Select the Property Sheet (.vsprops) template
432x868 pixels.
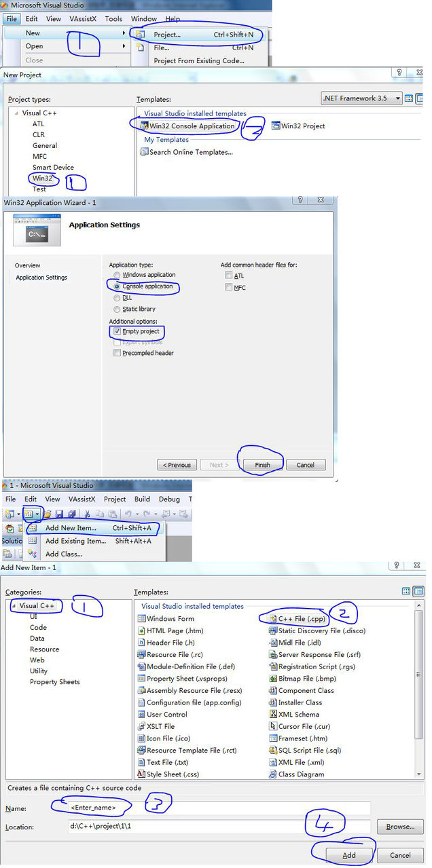coord(182,679)
